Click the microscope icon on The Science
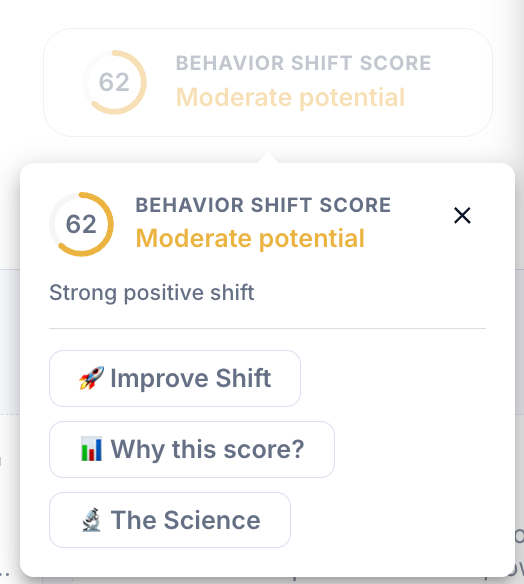Viewport: 524px width, 584px height. point(92,520)
